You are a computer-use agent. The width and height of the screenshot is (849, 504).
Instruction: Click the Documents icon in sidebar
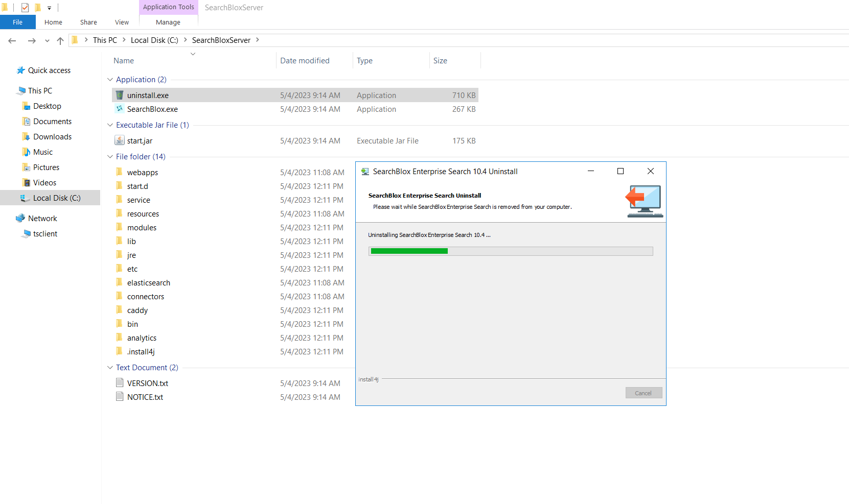click(27, 121)
